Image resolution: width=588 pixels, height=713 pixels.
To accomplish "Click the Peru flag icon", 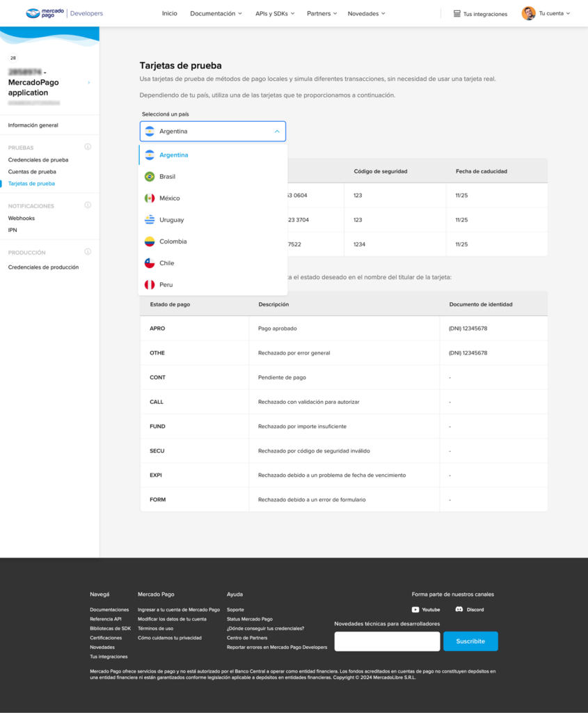I will coord(150,285).
